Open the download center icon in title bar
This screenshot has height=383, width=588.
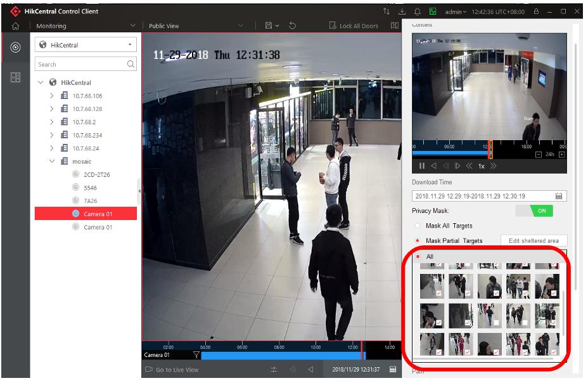(x=402, y=11)
